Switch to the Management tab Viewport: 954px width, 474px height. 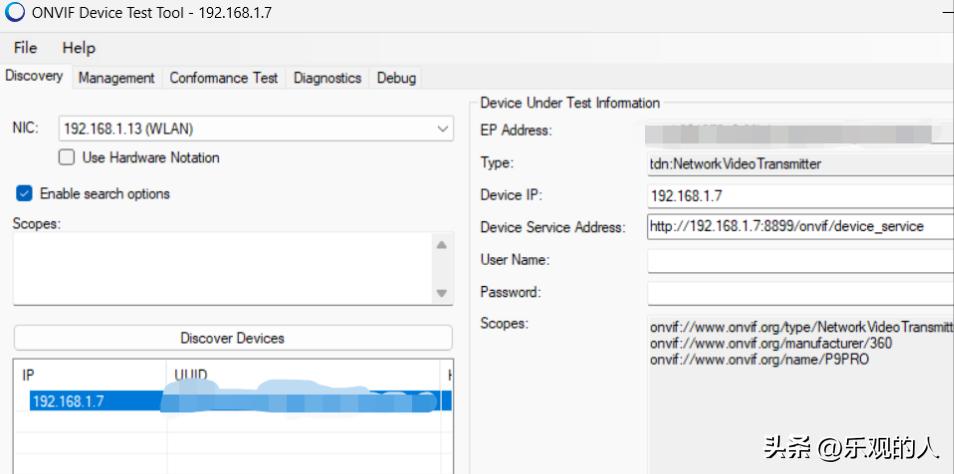tap(116, 78)
